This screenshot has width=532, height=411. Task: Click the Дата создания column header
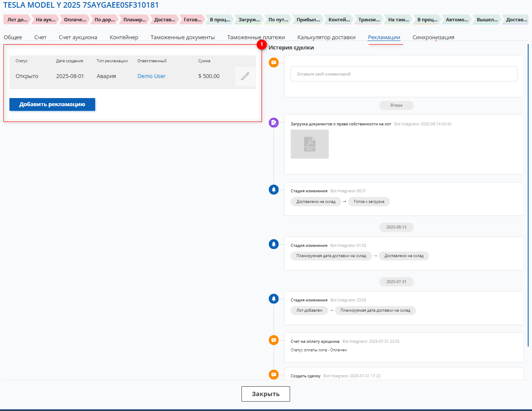tap(70, 61)
